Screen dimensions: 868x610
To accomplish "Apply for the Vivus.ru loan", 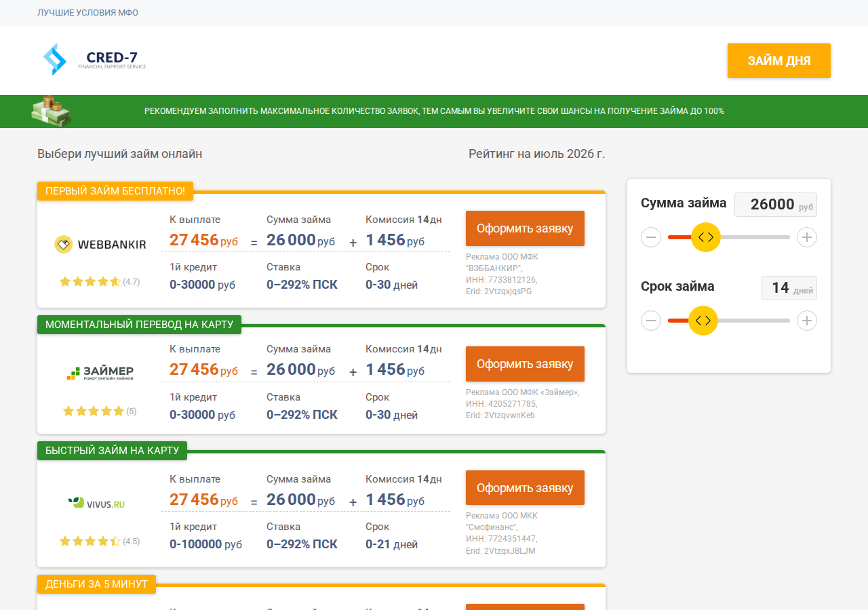I will point(525,488).
